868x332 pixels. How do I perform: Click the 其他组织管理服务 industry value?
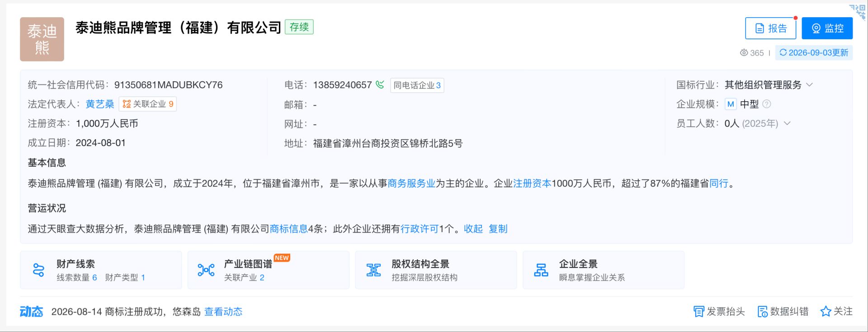763,85
